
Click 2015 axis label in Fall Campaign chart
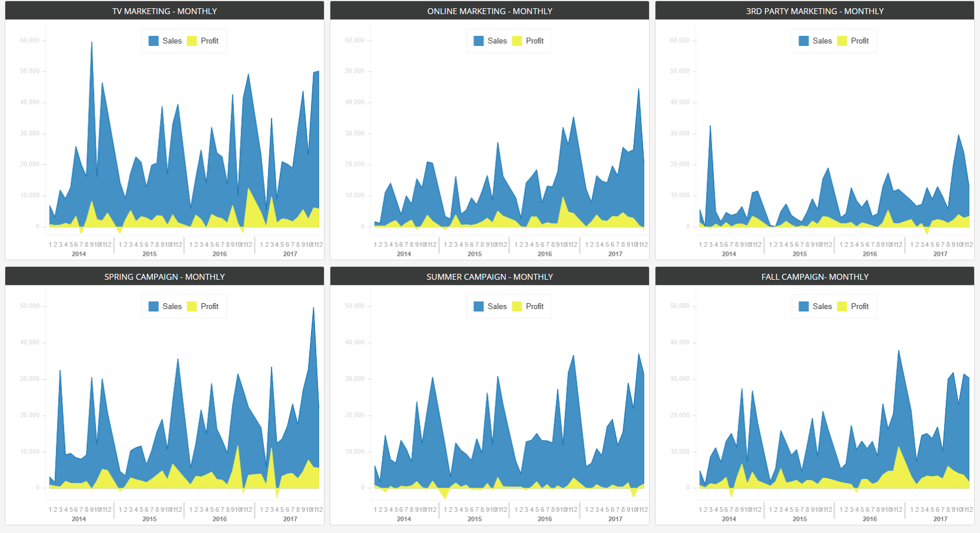pos(800,519)
